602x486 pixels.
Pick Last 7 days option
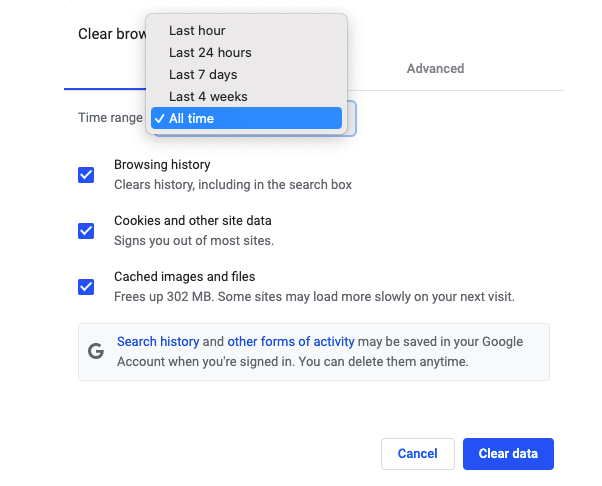pos(246,74)
